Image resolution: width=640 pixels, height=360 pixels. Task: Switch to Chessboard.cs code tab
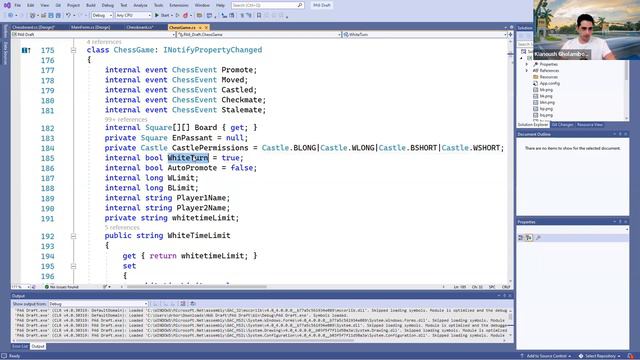pyautogui.click(x=140, y=27)
